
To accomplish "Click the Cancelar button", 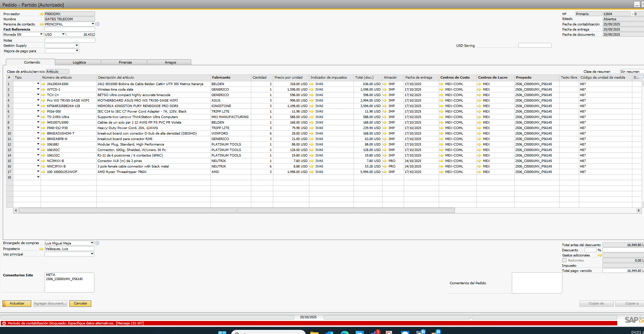I will click(80, 303).
